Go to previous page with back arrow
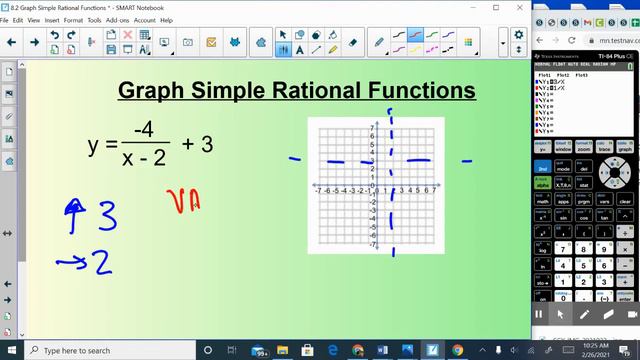The image size is (640, 360). click(11, 42)
